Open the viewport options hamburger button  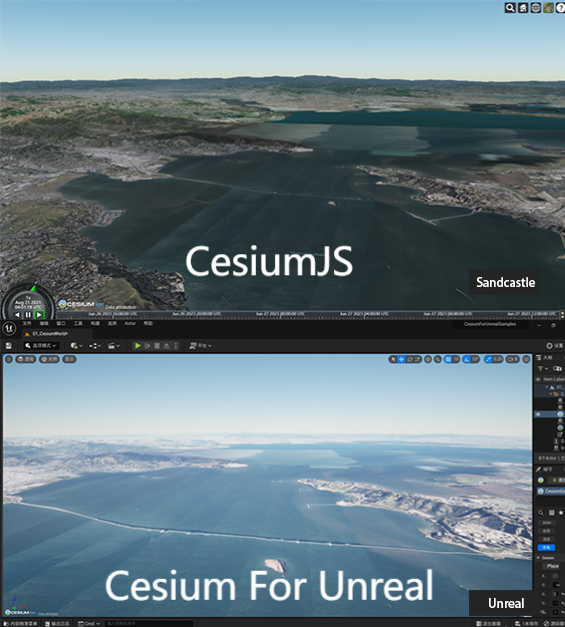[9, 359]
